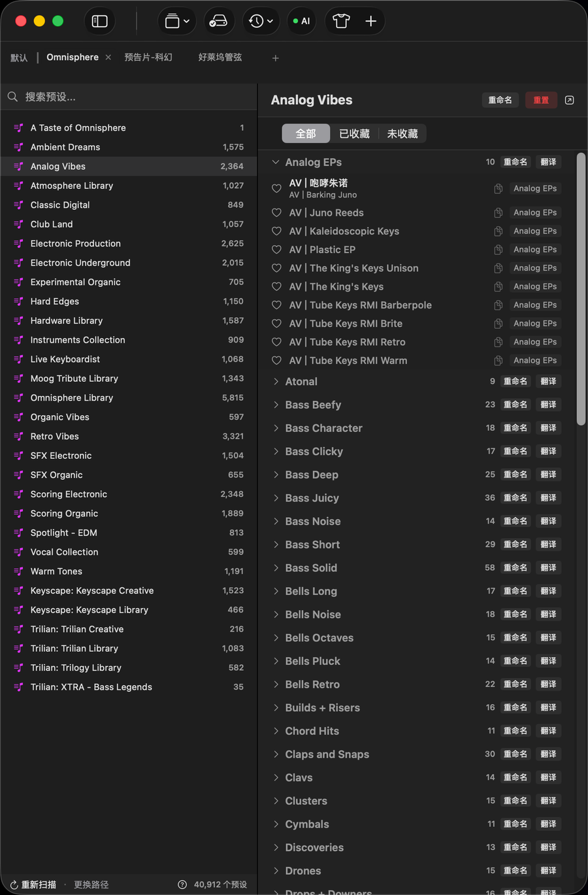Viewport: 588px width, 895px height.
Task: Click playlist icon beside Classic Digital
Action: [18, 205]
